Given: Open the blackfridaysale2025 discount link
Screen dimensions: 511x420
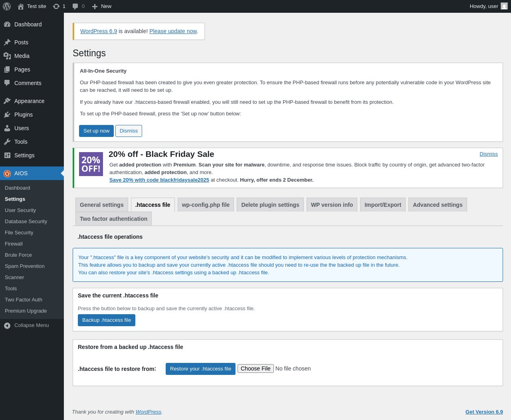Looking at the screenshot, I should 159,180.
